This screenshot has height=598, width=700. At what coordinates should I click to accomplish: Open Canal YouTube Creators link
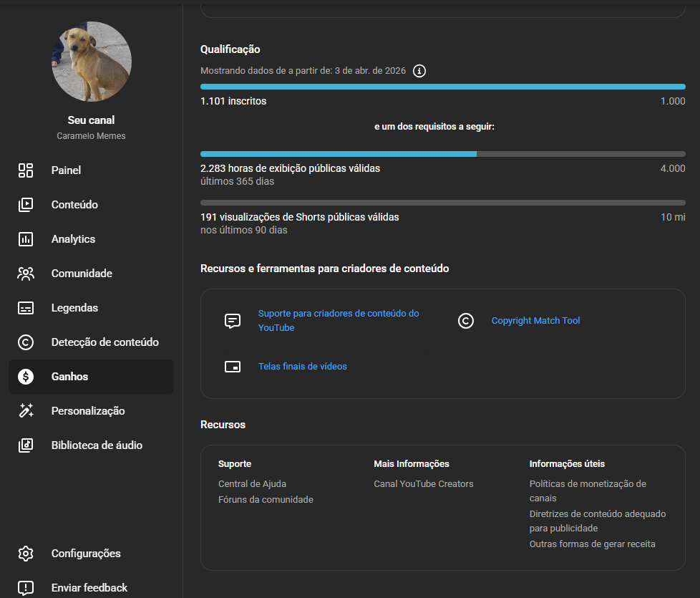[423, 484]
